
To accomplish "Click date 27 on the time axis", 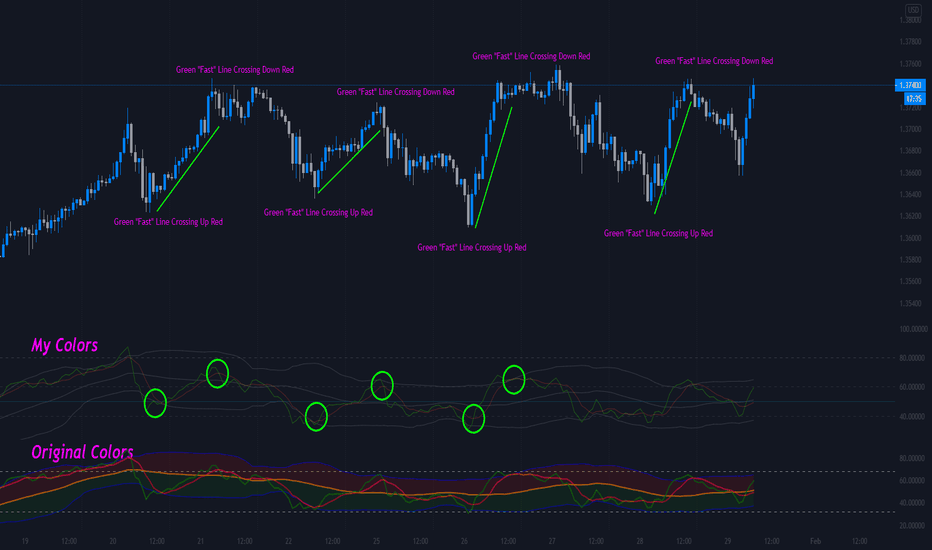I will tap(552, 541).
